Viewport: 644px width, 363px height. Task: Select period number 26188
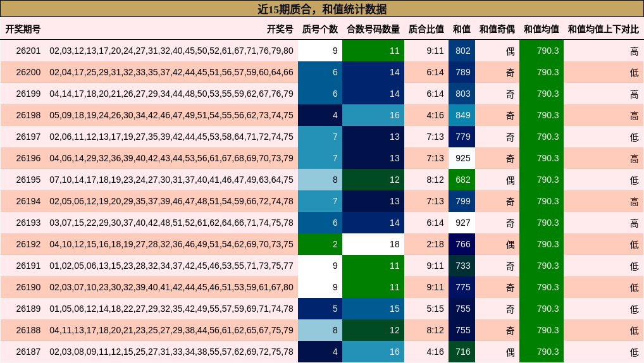click(x=28, y=330)
